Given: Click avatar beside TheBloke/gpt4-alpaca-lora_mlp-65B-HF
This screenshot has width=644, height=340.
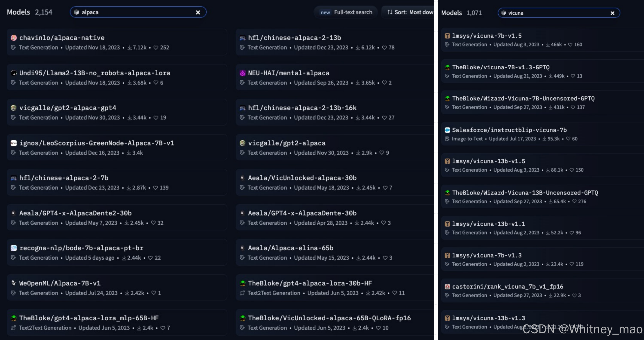Looking at the screenshot, I should click(14, 318).
